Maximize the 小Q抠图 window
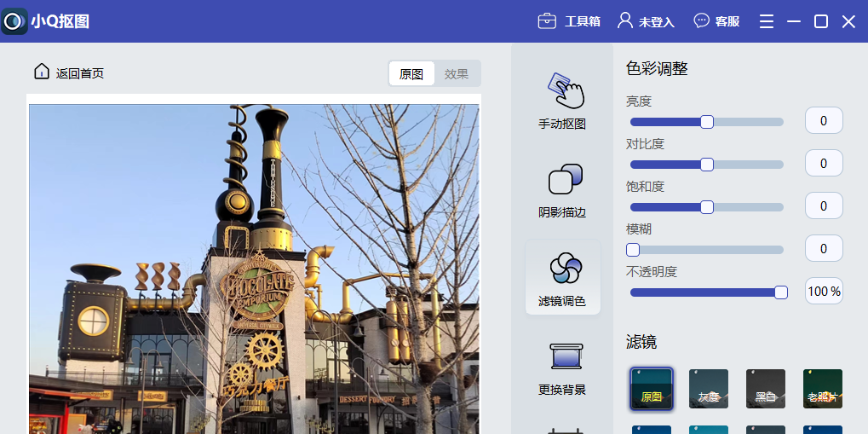This screenshot has height=434, width=868. coord(821,21)
